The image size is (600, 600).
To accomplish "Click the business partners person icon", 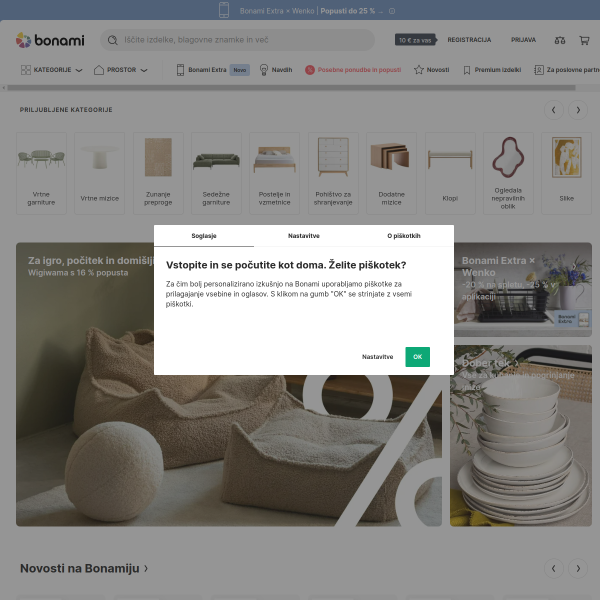I will [x=539, y=70].
